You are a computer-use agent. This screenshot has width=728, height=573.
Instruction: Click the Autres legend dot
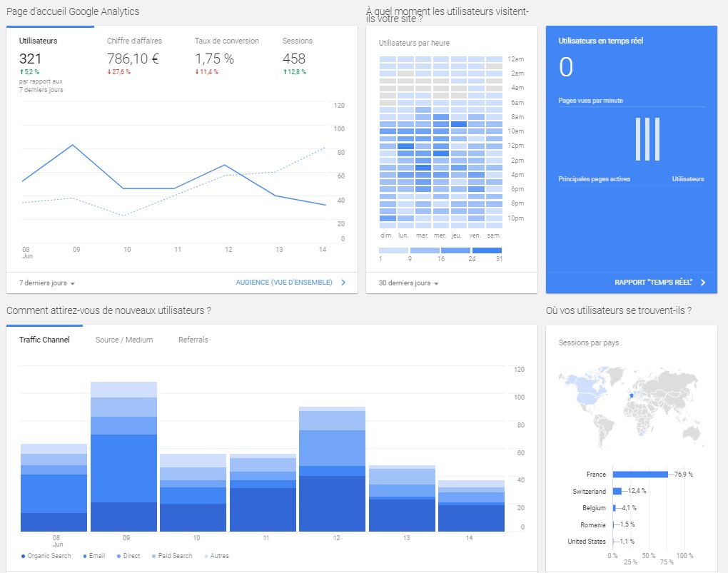[206, 557]
